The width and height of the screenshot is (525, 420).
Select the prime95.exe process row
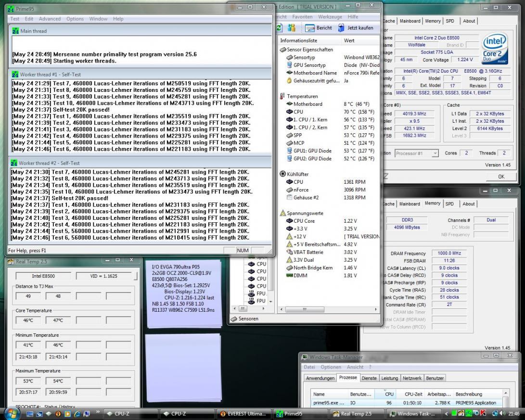(x=407, y=403)
